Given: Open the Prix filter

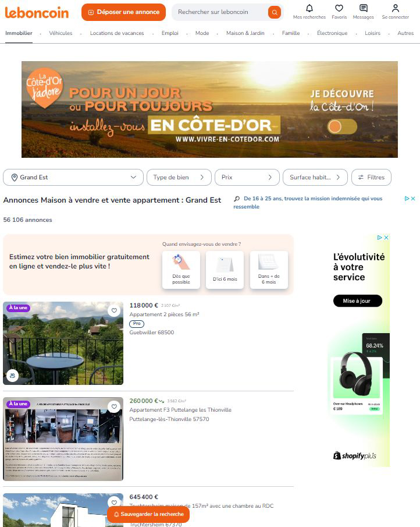Looking at the screenshot, I should (x=247, y=177).
